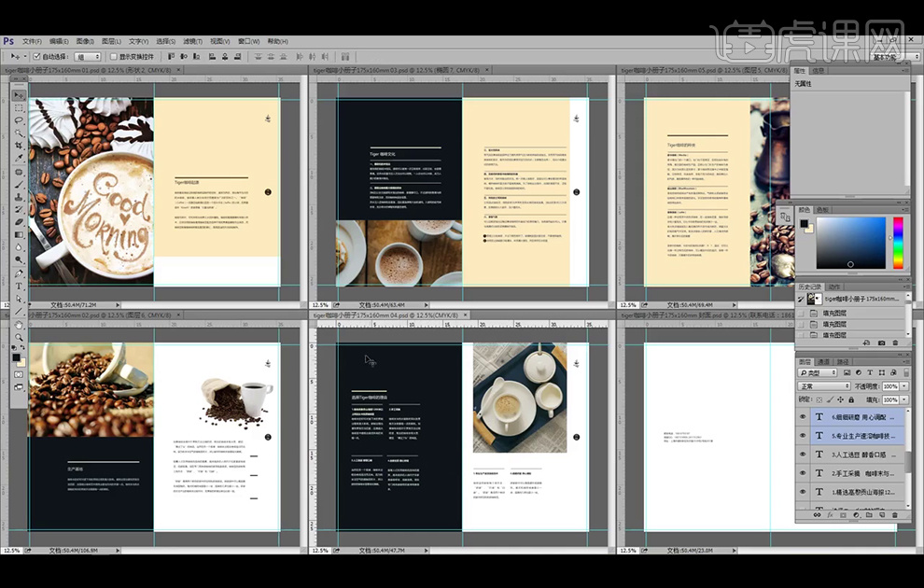Click the rainbow hue slider strip
This screenshot has width=924, height=588.
[x=898, y=243]
